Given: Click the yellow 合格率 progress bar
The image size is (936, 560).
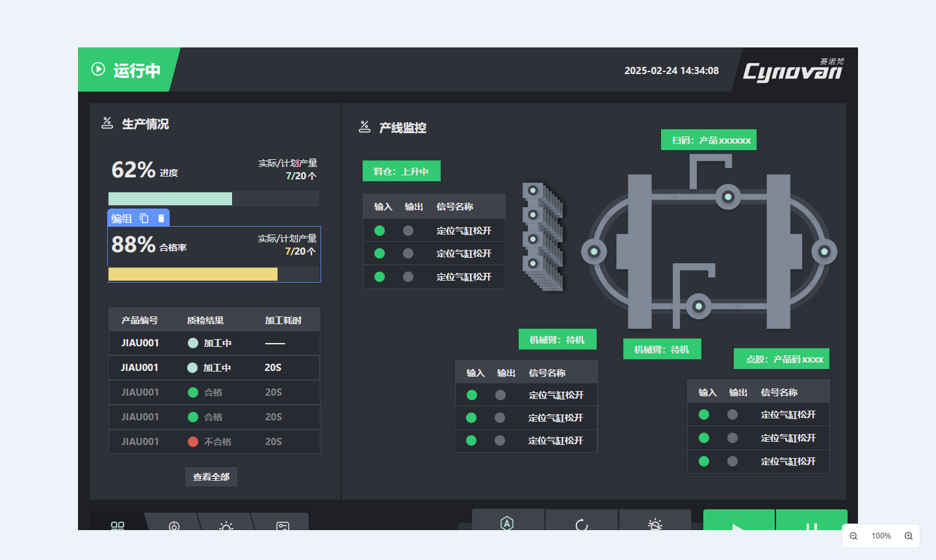Looking at the screenshot, I should coord(193,274).
